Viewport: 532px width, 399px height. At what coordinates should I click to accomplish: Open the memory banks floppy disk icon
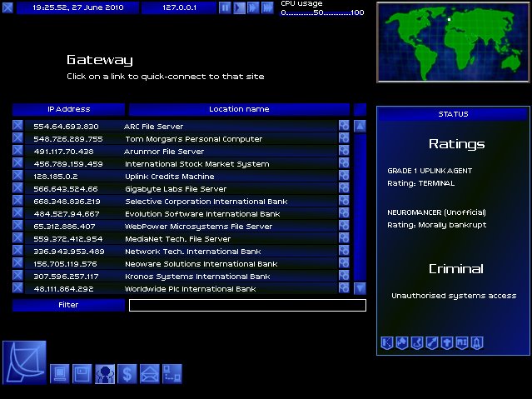tap(82, 374)
